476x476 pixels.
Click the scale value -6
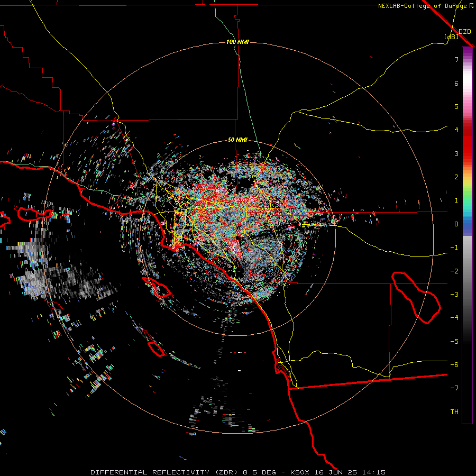click(x=454, y=365)
